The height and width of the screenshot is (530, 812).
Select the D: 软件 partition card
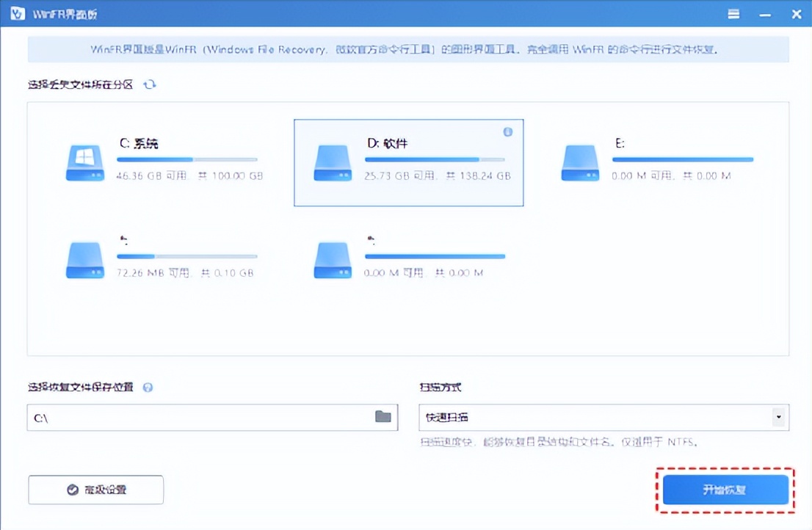[x=408, y=161]
